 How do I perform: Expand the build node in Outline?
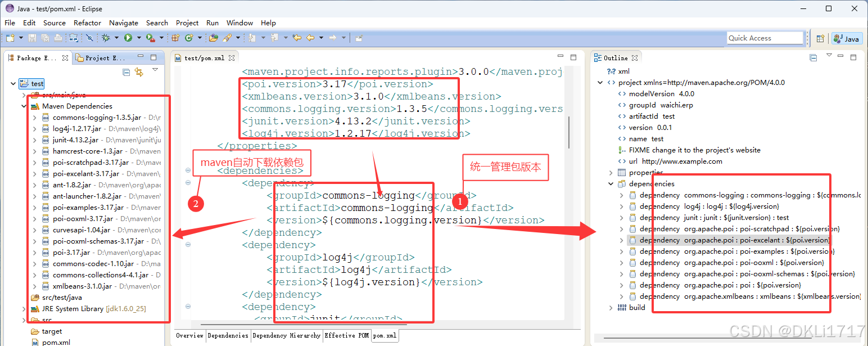[611, 307]
